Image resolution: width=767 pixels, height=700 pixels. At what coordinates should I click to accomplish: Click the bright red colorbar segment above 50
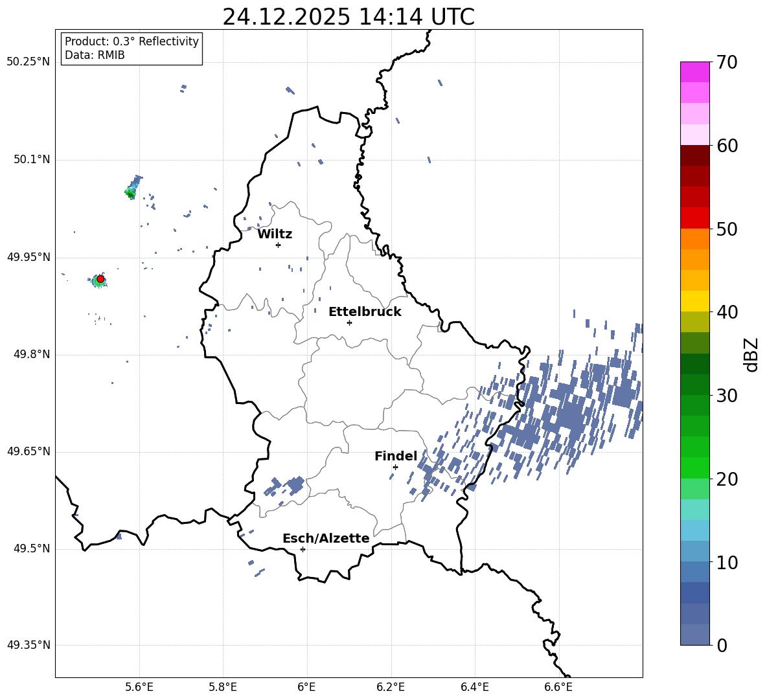pos(694,218)
